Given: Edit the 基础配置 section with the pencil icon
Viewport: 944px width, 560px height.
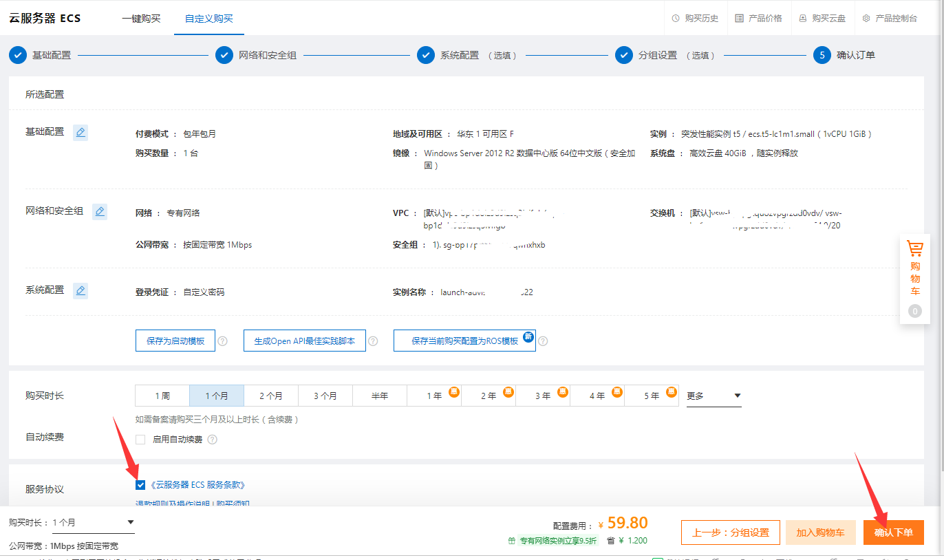Looking at the screenshot, I should click(81, 132).
